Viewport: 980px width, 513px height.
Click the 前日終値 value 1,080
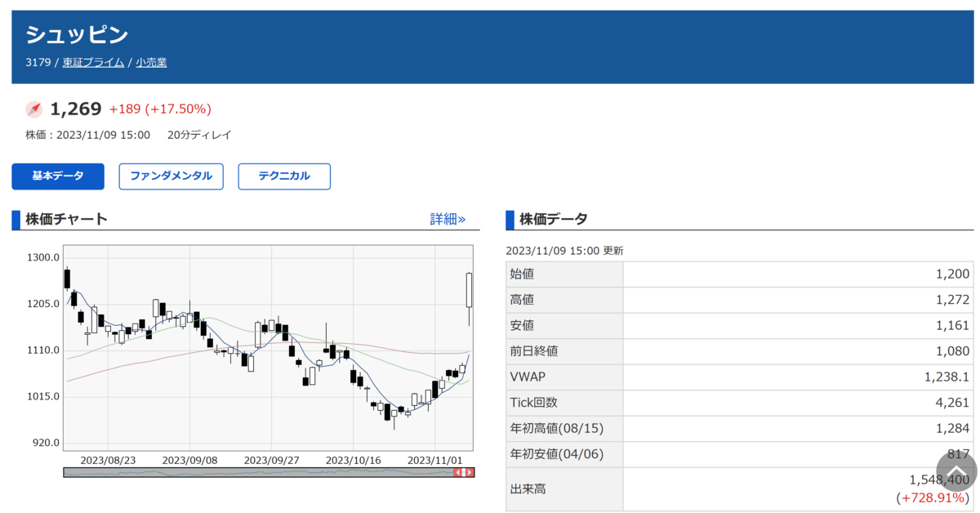click(x=953, y=351)
